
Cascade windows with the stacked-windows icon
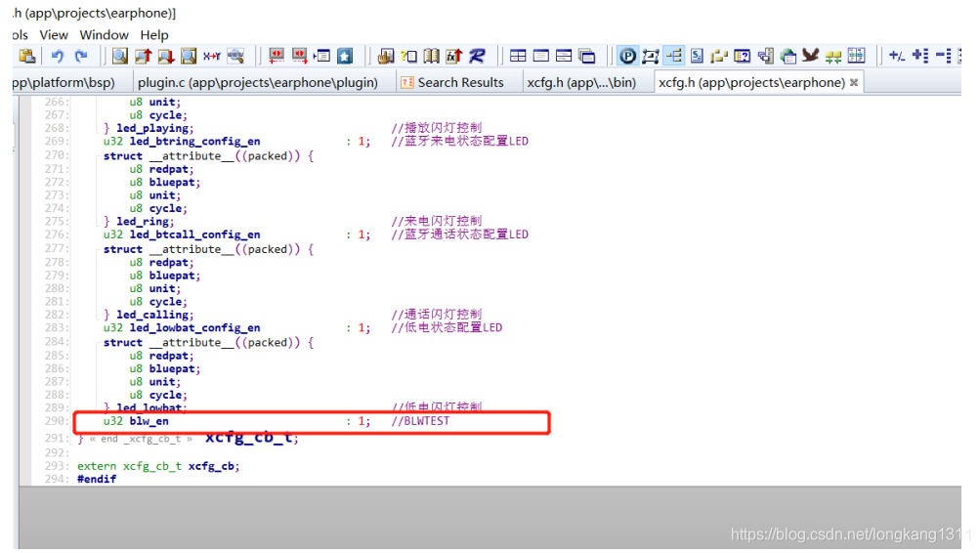pos(587,57)
